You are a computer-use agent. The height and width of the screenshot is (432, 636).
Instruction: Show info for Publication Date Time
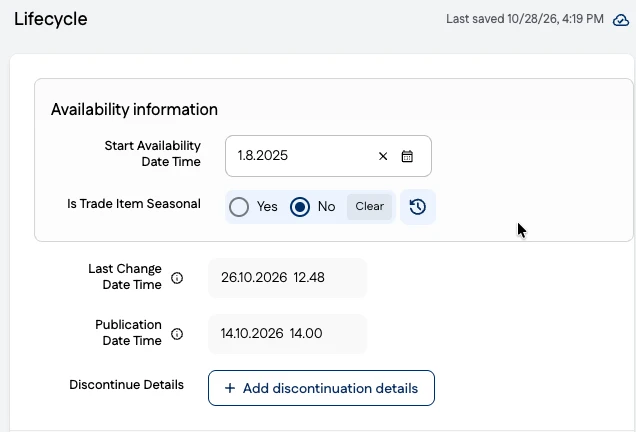[x=177, y=334]
